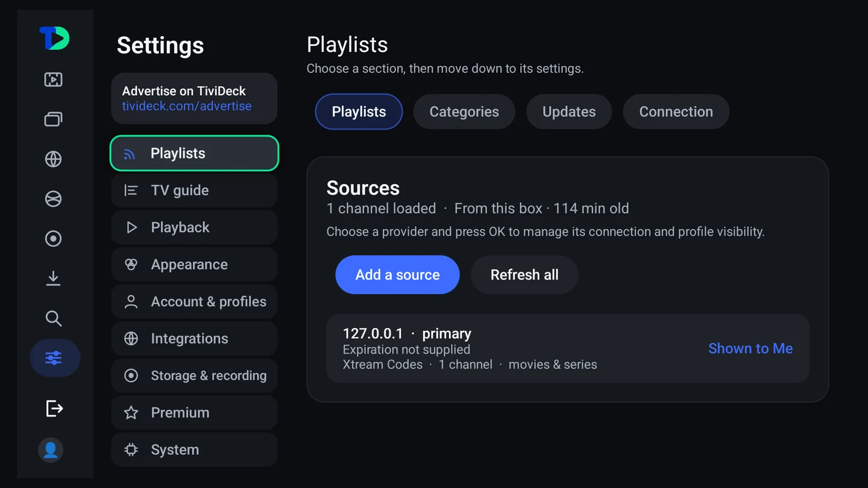Click the System chip icon
The width and height of the screenshot is (868, 488).
131,450
